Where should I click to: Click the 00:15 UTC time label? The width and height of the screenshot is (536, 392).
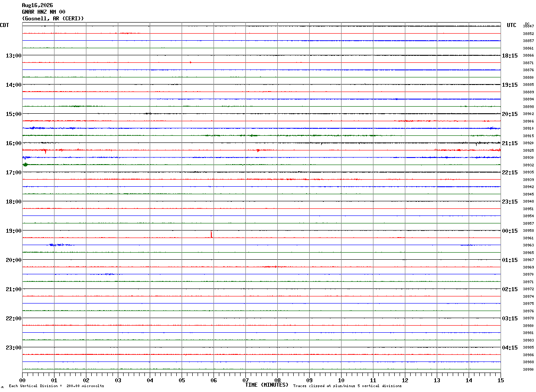point(510,231)
